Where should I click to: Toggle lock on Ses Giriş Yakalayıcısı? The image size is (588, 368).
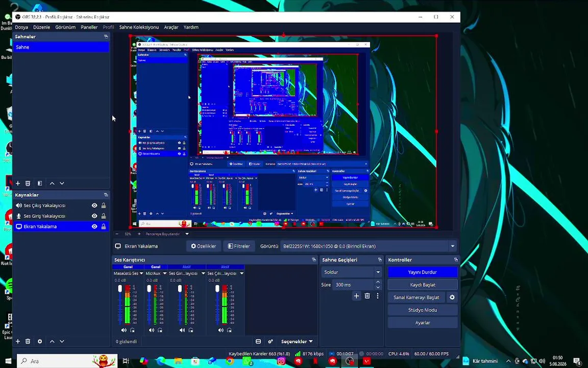tap(104, 216)
